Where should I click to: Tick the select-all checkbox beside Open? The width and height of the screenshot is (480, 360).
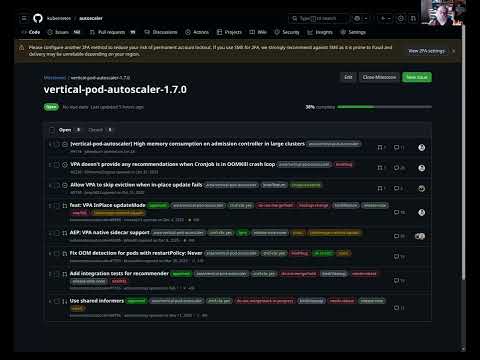coord(52,130)
